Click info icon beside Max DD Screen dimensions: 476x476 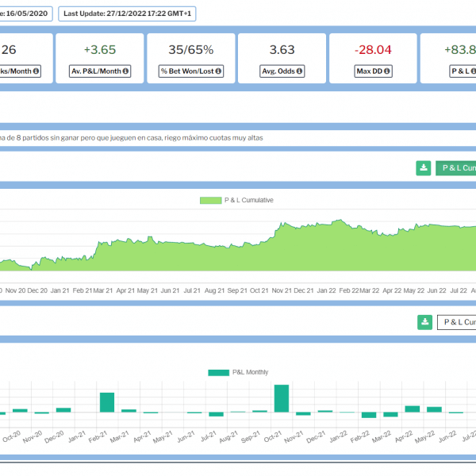(387, 71)
